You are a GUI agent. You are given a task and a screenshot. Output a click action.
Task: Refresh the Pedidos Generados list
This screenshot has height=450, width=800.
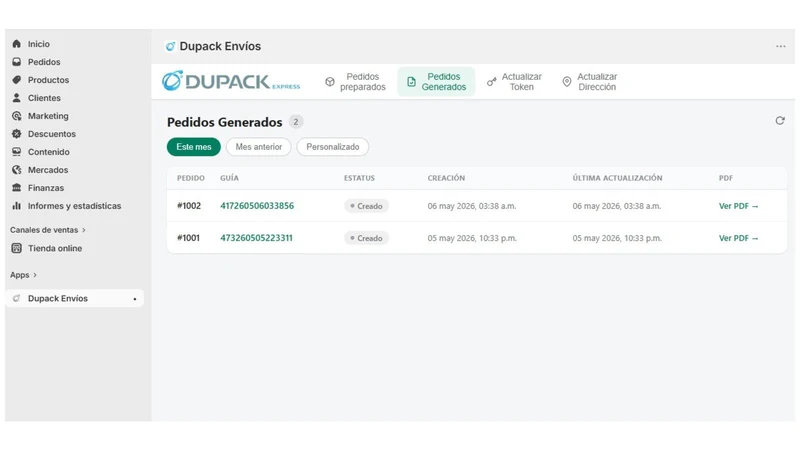tap(780, 121)
